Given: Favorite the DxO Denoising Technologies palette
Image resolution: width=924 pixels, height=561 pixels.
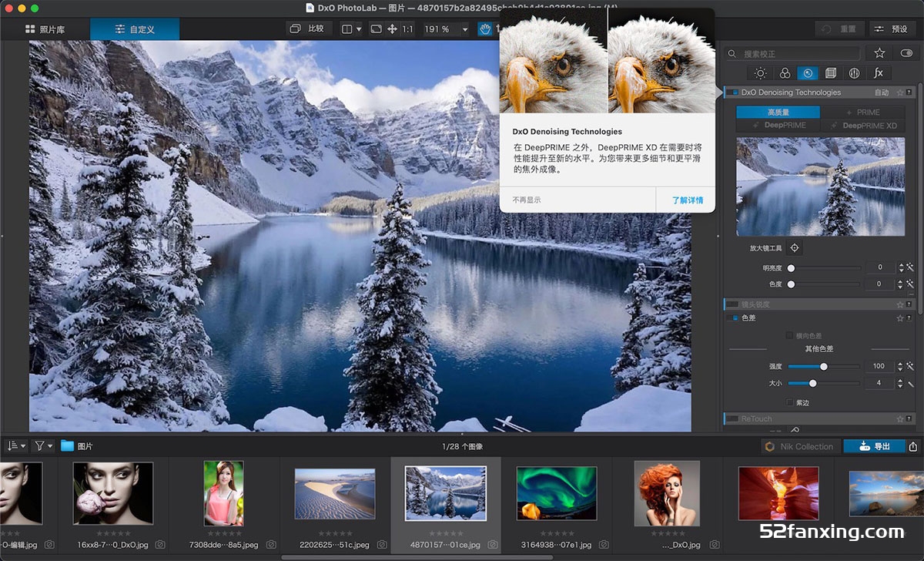Looking at the screenshot, I should coord(900,92).
